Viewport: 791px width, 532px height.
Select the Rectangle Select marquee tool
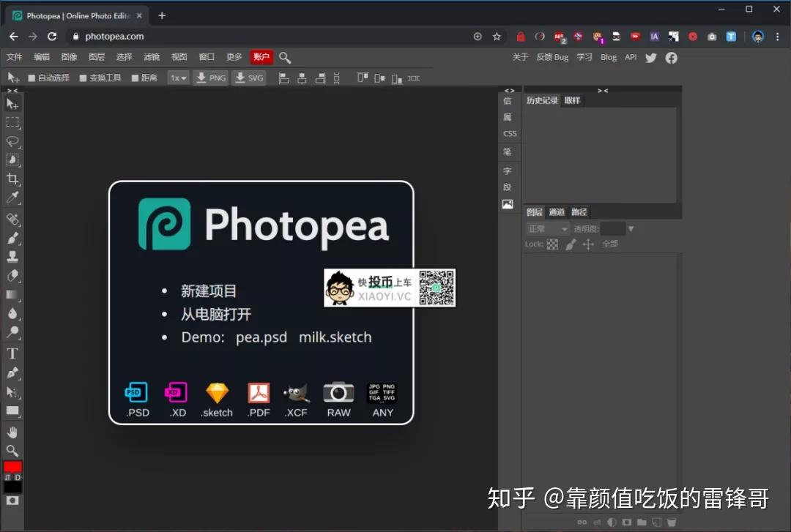click(12, 122)
